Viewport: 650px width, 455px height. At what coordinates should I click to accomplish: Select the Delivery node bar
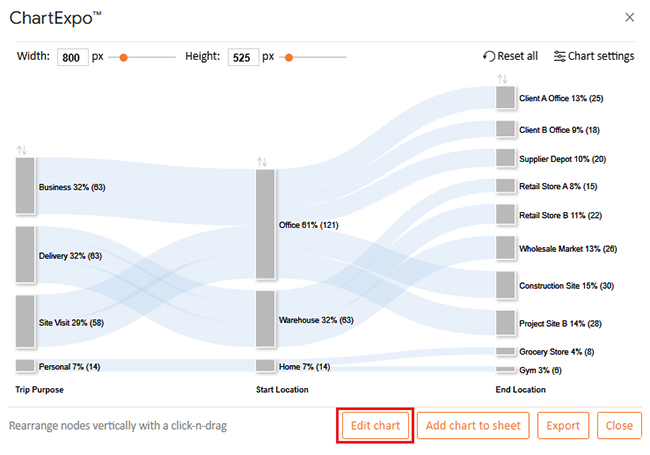tap(25, 254)
